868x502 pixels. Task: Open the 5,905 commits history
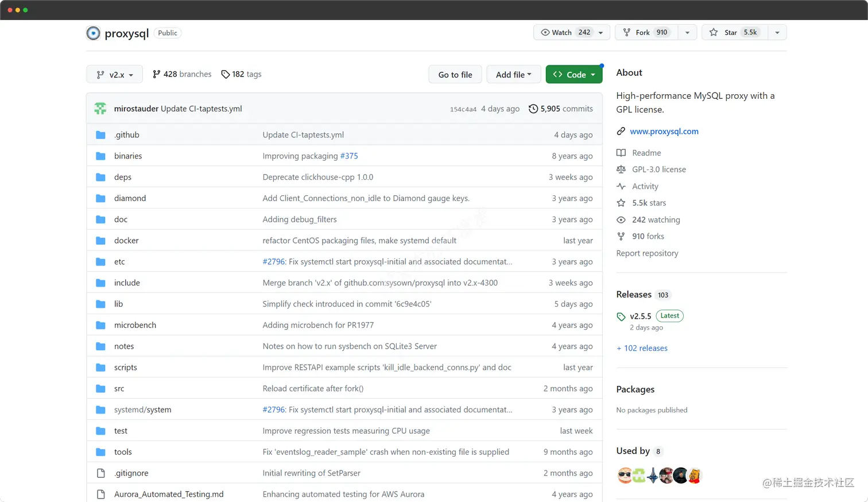pyautogui.click(x=561, y=109)
